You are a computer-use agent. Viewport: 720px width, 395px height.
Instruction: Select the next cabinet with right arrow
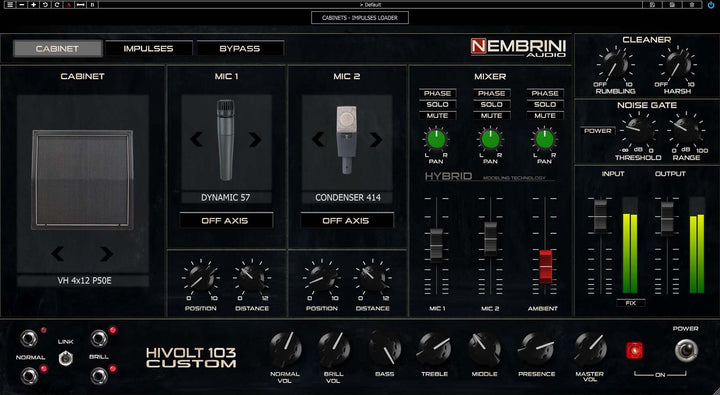(x=107, y=253)
